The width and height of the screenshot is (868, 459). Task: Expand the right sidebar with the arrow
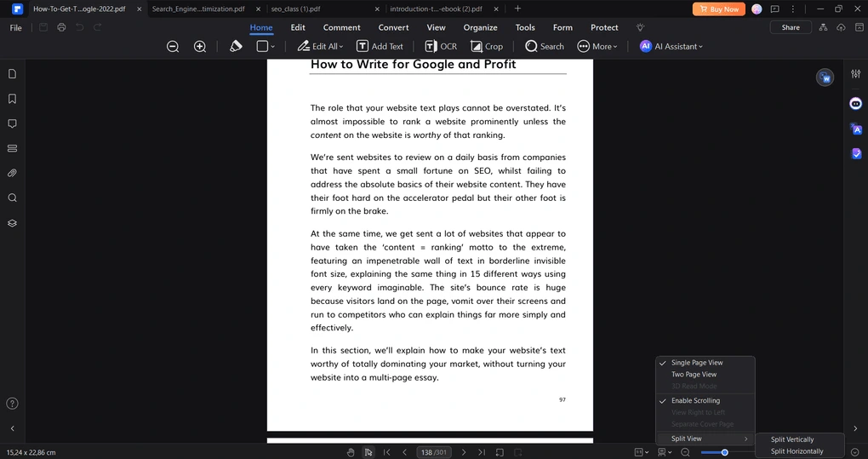855,428
